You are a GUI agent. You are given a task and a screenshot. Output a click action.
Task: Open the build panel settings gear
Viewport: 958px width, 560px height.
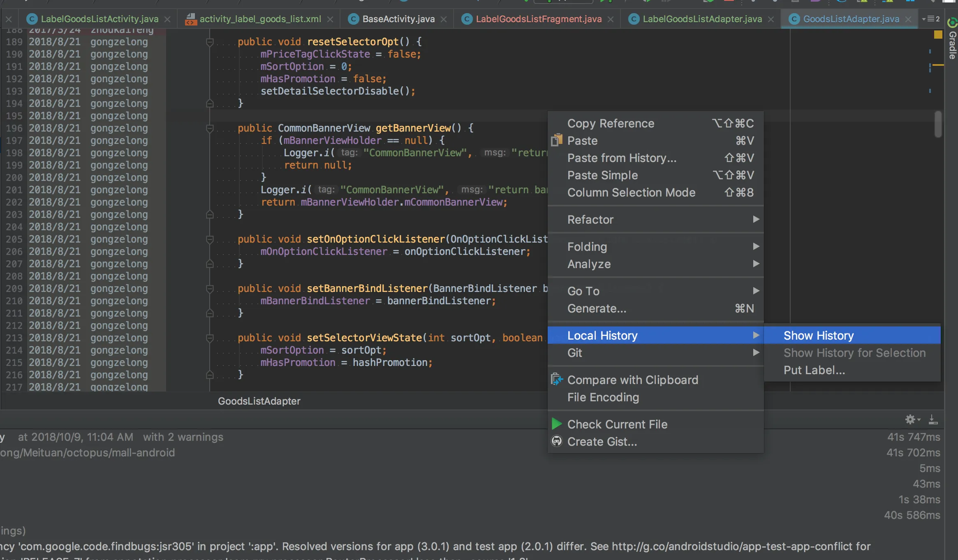tap(910, 419)
